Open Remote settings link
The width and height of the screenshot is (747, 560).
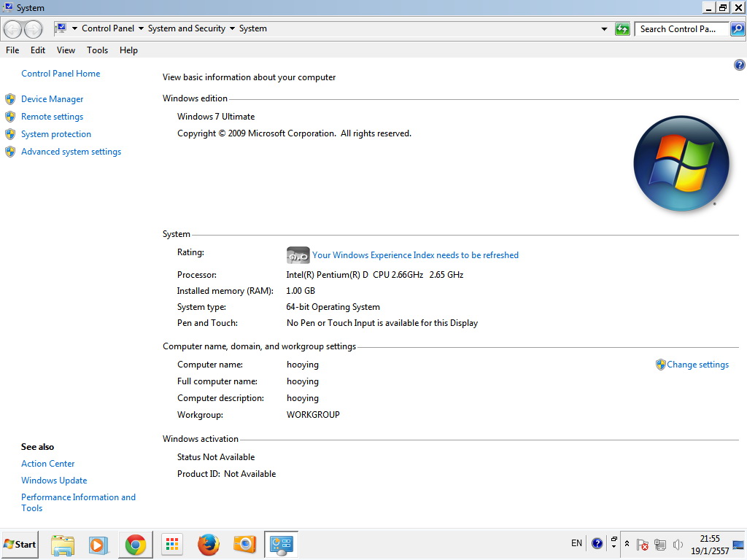pyautogui.click(x=52, y=117)
